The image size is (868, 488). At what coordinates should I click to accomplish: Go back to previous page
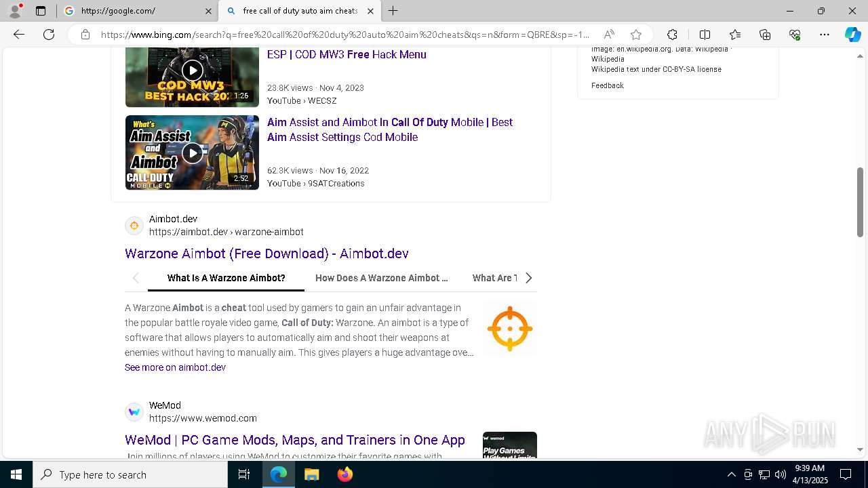click(19, 35)
